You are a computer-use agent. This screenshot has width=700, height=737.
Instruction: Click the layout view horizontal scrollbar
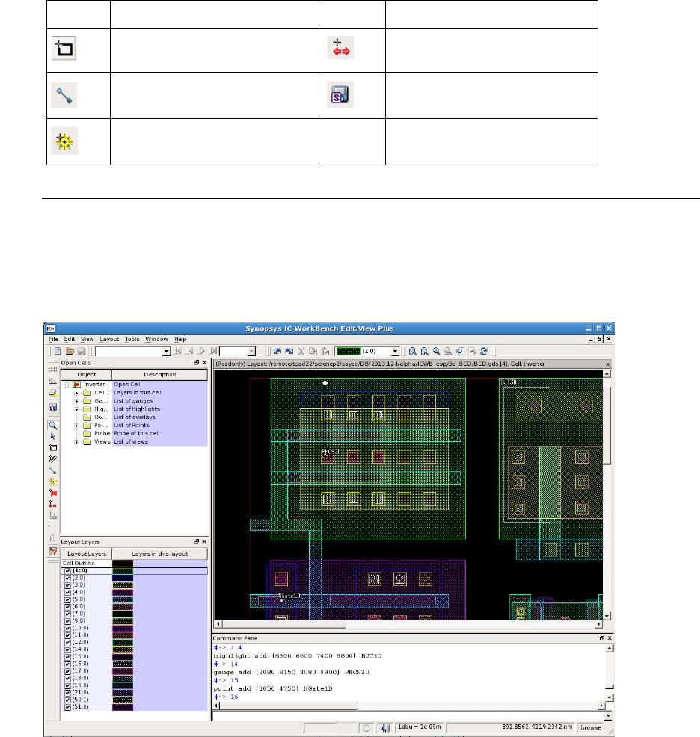pyautogui.click(x=408, y=624)
